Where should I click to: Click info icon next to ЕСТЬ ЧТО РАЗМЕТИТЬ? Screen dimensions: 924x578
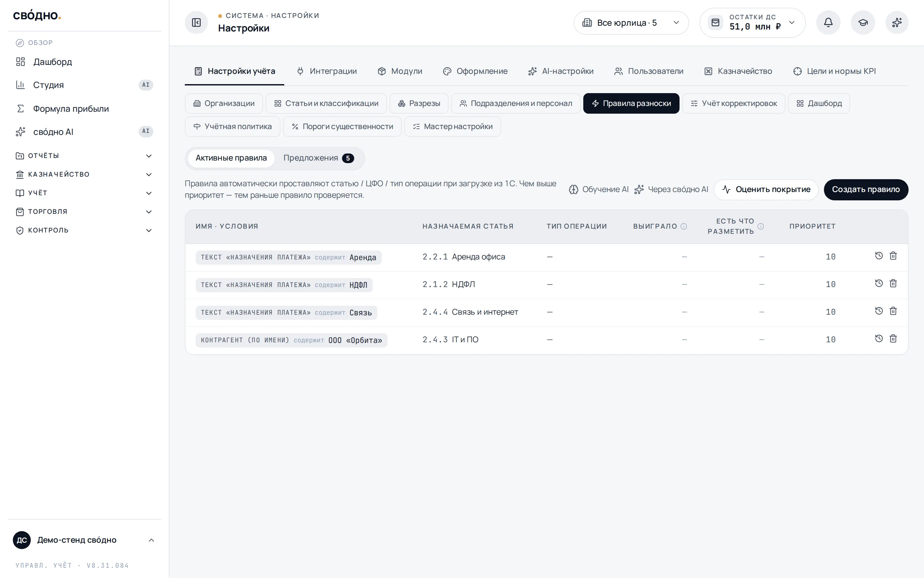(761, 226)
